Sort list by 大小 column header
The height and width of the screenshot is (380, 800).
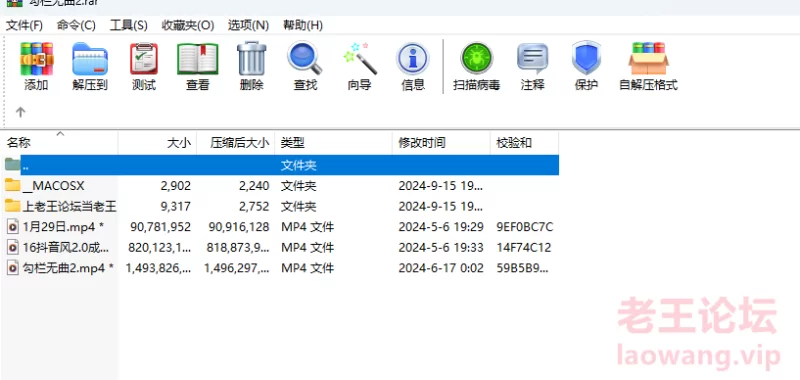179,143
